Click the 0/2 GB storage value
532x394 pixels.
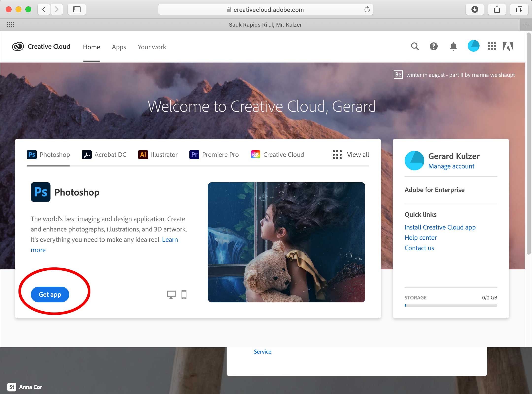tap(489, 298)
